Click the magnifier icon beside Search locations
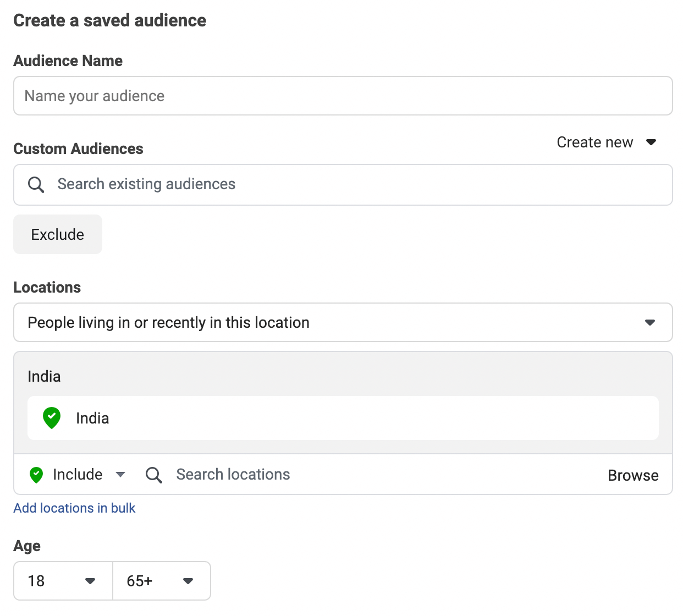This screenshot has height=616, width=683. point(154,475)
